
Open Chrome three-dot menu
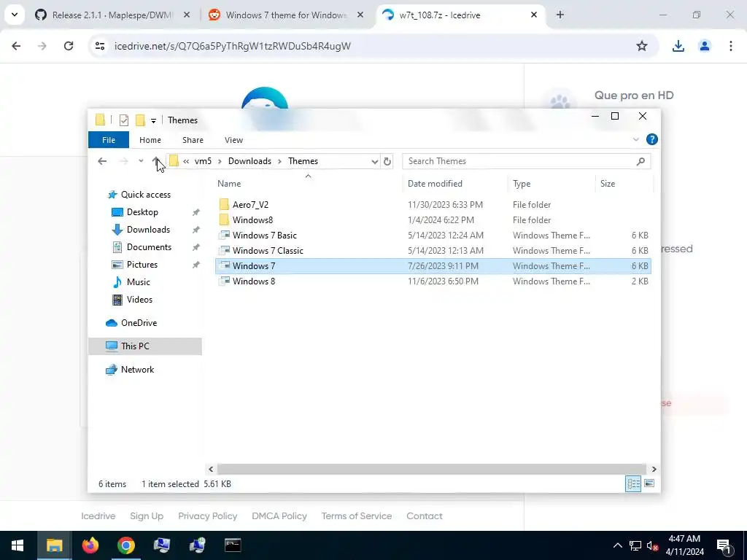730,46
